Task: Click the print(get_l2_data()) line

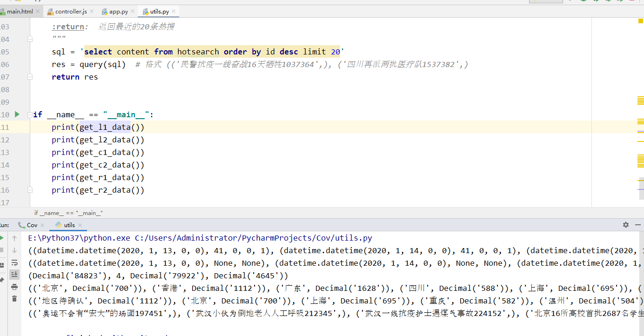Action: coord(98,140)
